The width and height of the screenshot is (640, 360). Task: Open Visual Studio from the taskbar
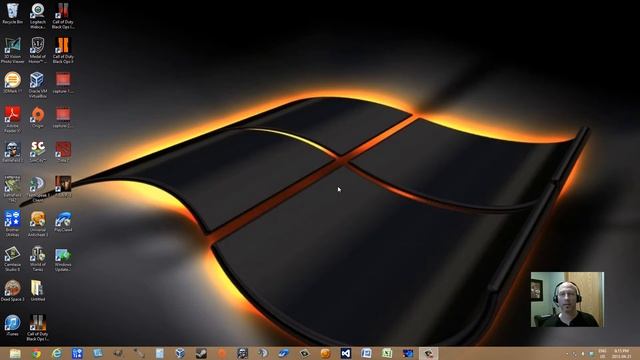(x=346, y=353)
